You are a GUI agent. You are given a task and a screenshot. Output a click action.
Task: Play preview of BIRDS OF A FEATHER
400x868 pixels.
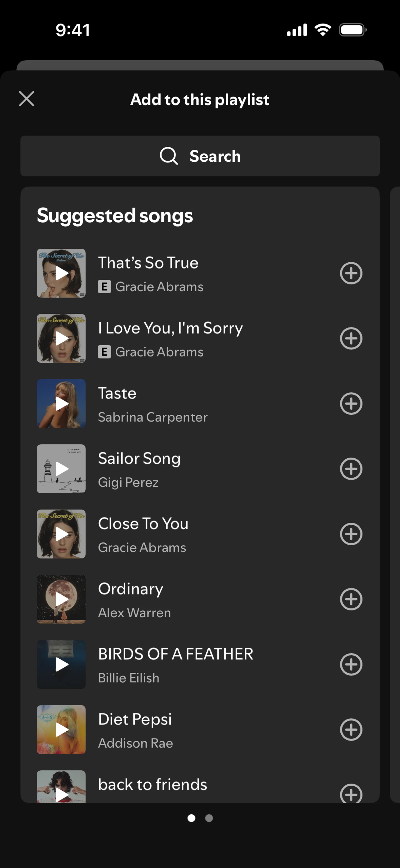(61, 664)
